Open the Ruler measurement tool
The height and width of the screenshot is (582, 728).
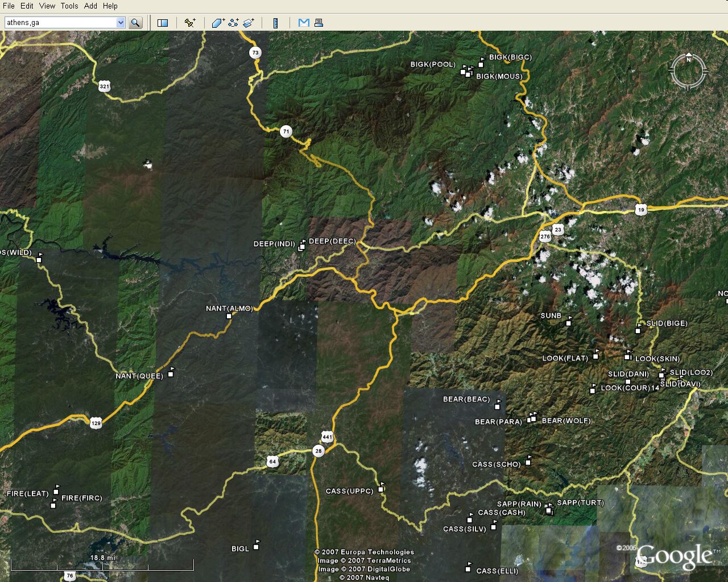[276, 23]
